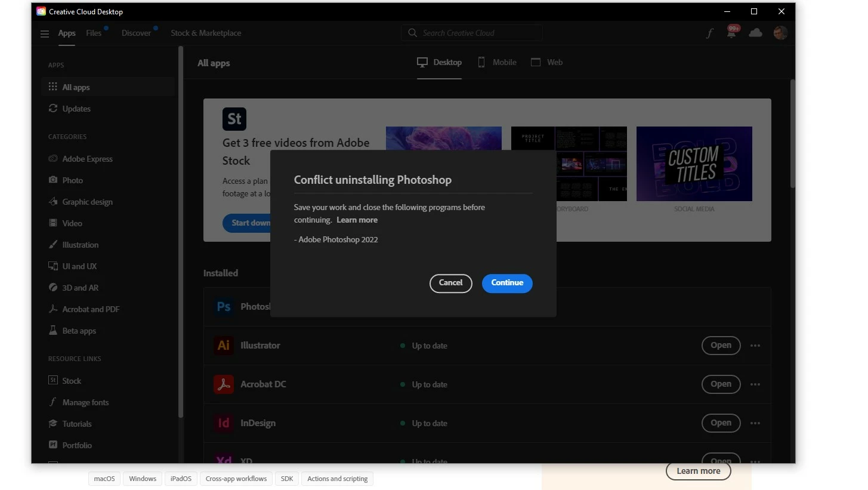This screenshot has width=868, height=490.
Task: Click the Beta apps flask icon
Action: pyautogui.click(x=52, y=331)
